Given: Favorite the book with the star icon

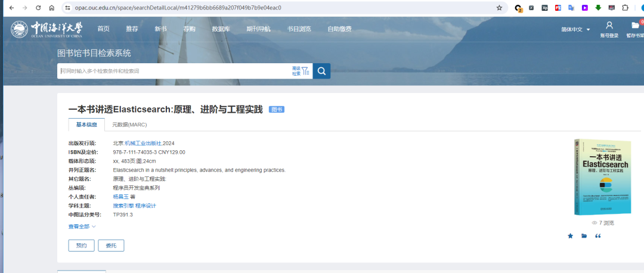Looking at the screenshot, I should point(570,236).
